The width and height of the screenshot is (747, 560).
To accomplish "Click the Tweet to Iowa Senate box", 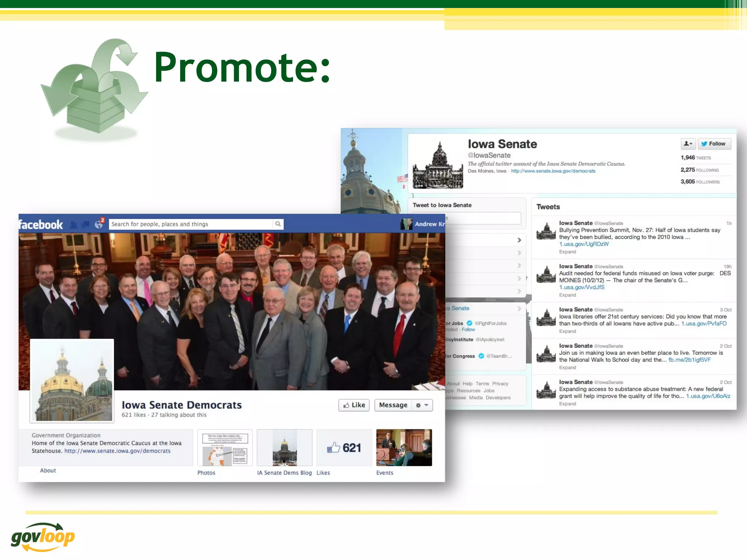I will coord(483,218).
